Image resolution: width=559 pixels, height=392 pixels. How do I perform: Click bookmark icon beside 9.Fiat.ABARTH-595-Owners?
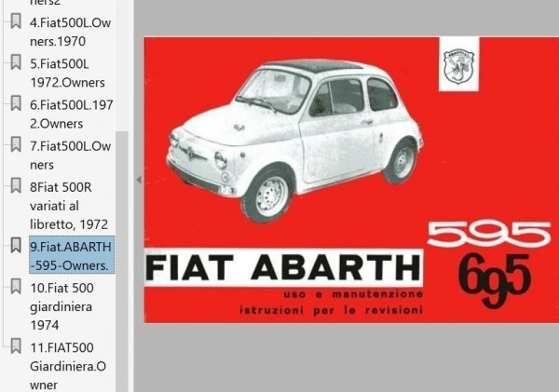coord(16,245)
